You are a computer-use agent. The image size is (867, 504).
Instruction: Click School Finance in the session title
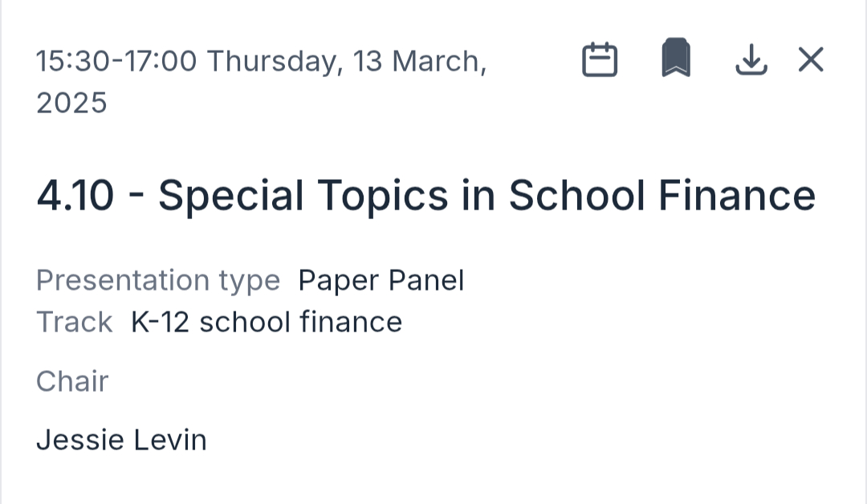(661, 196)
